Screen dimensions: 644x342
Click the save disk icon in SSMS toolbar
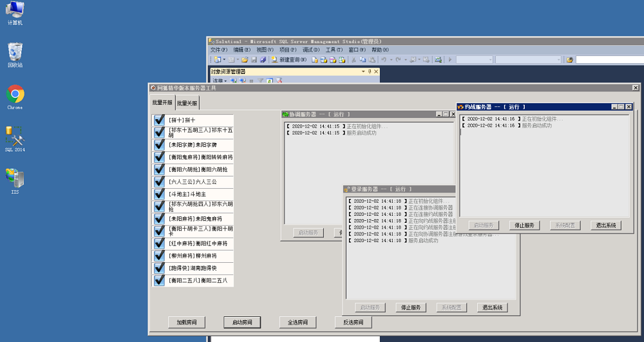click(254, 60)
